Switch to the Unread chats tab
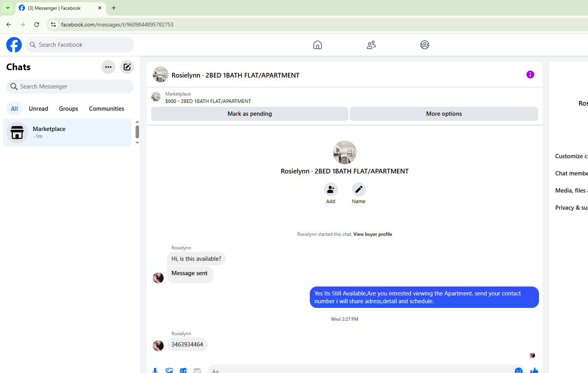This screenshot has width=588, height=373. coord(39,109)
